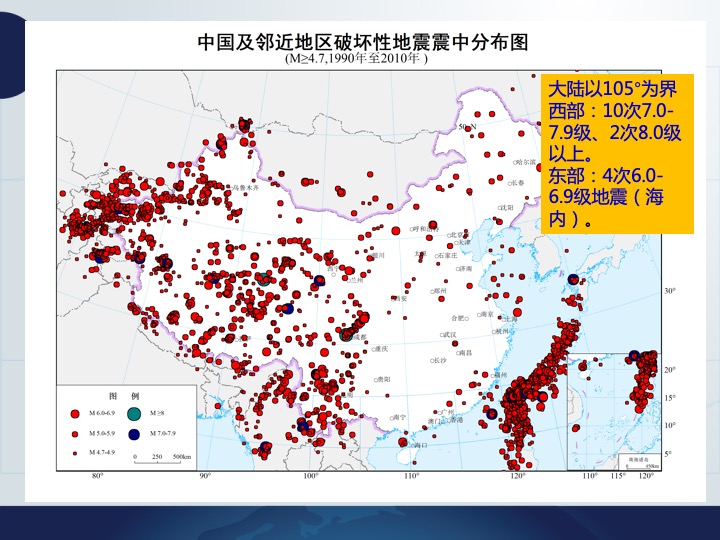Viewport: 720px width, 540px height.
Task: Click the city label 郑州
Action: pos(440,291)
